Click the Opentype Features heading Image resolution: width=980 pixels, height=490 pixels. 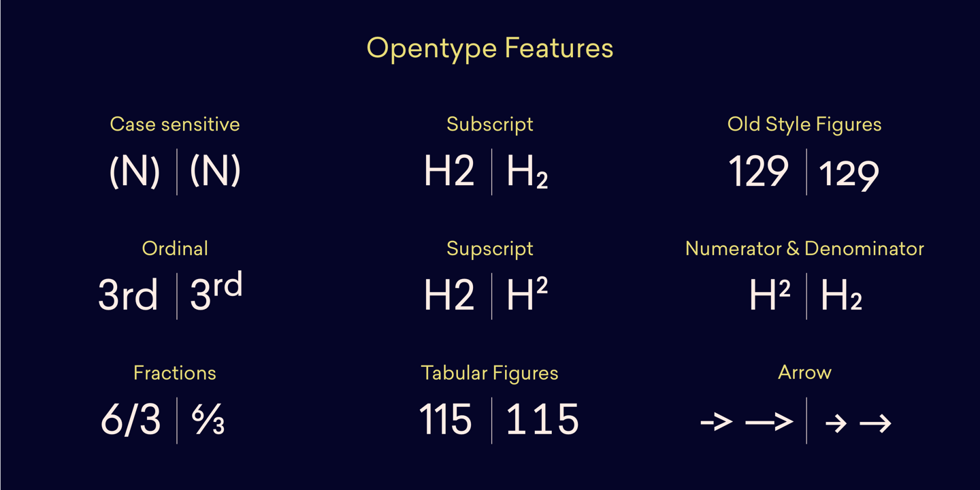point(490,48)
